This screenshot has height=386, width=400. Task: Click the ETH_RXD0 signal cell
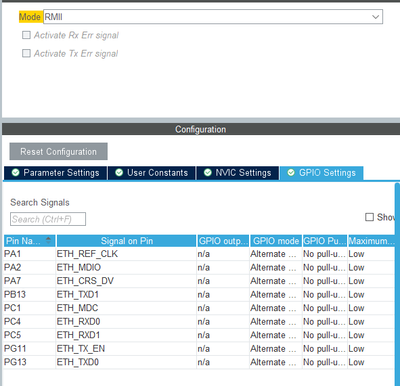[x=126, y=322]
